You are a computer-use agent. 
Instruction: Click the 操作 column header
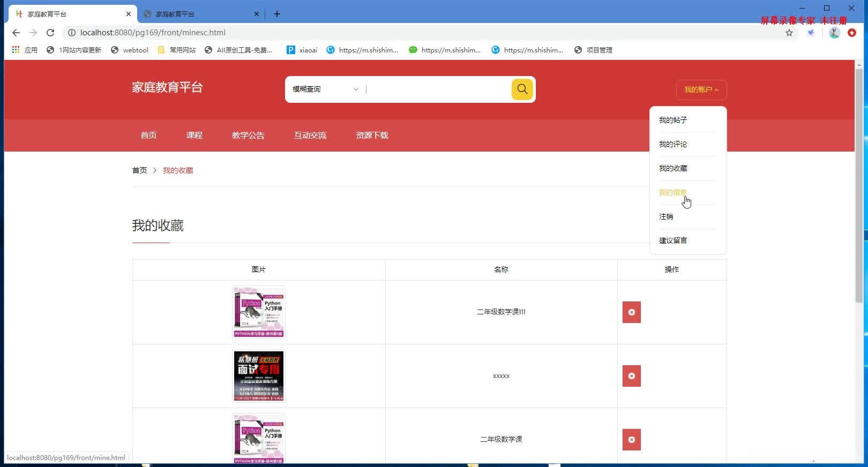672,269
